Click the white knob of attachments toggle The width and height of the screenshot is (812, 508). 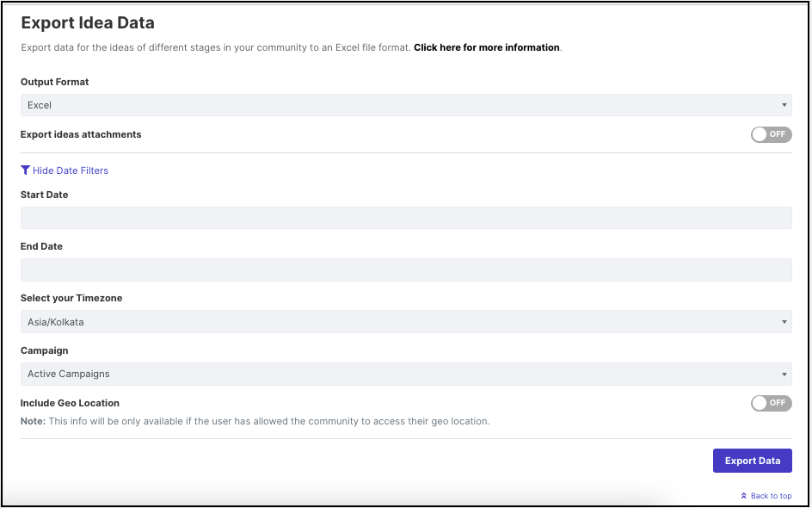(x=760, y=134)
